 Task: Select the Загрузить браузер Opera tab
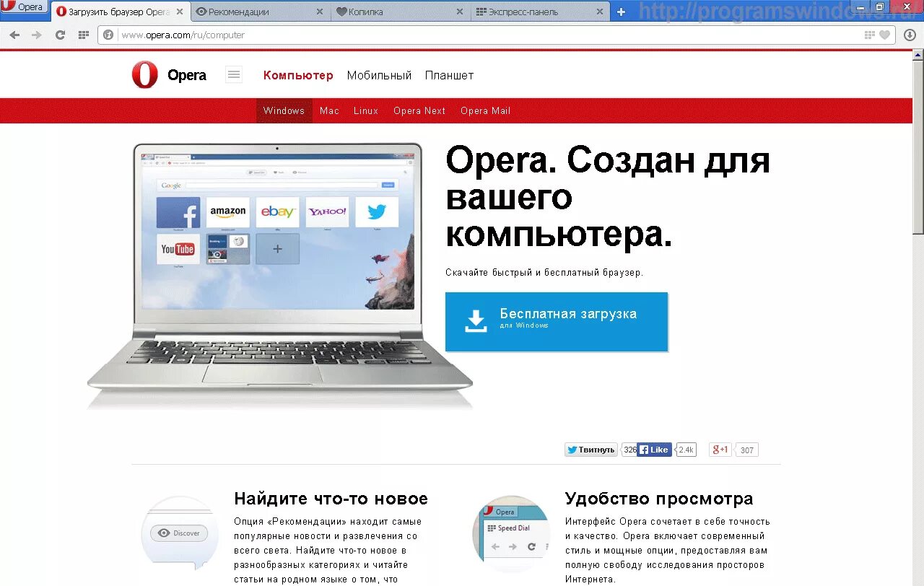119,12
